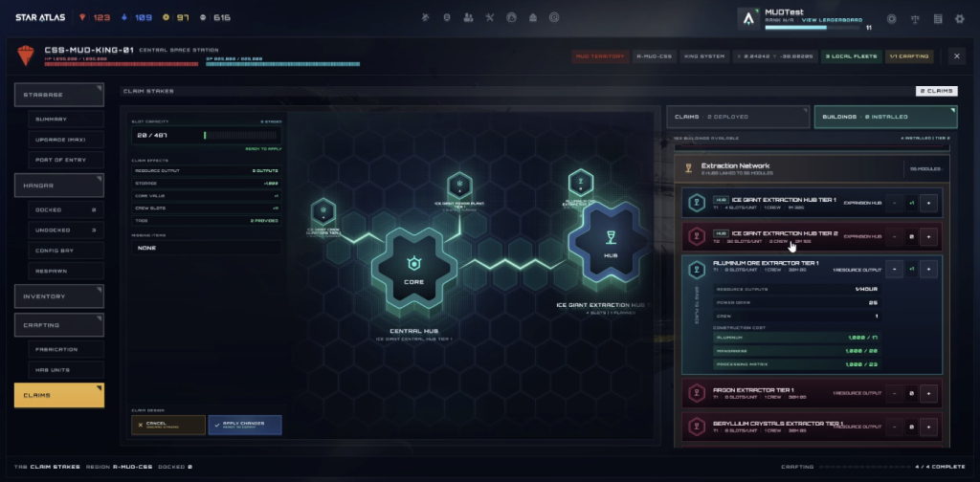
Task: Open the ledger list icon
Action: (x=938, y=19)
